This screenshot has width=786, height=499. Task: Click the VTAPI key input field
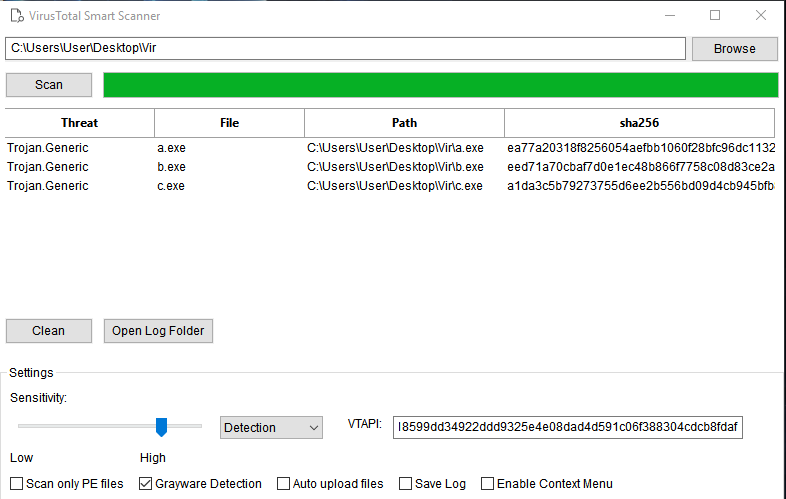(x=567, y=427)
